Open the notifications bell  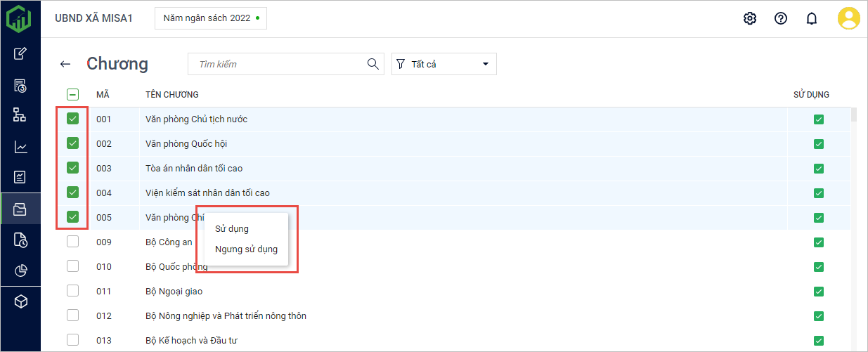tap(811, 18)
